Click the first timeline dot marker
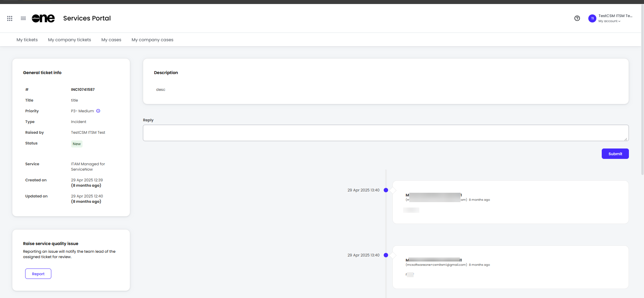The height and width of the screenshot is (298, 644). [386, 190]
